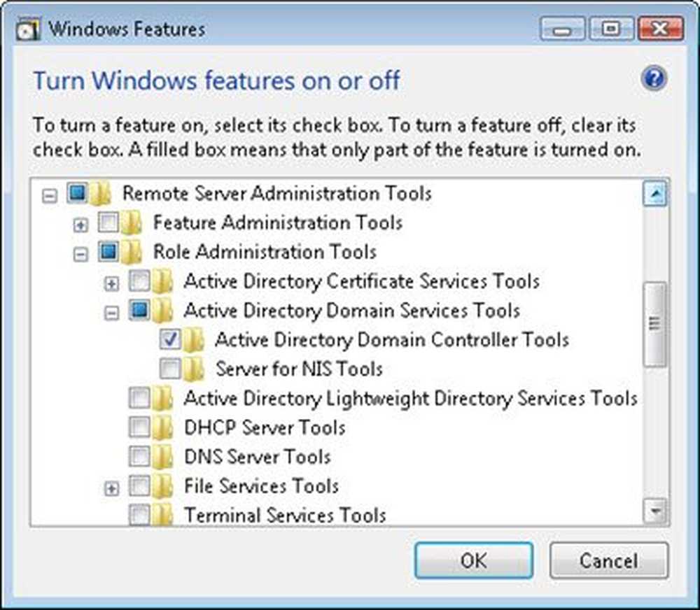This screenshot has width=700, height=610.
Task: Click folder icon next to Feature Administration Tools
Action: (132, 223)
